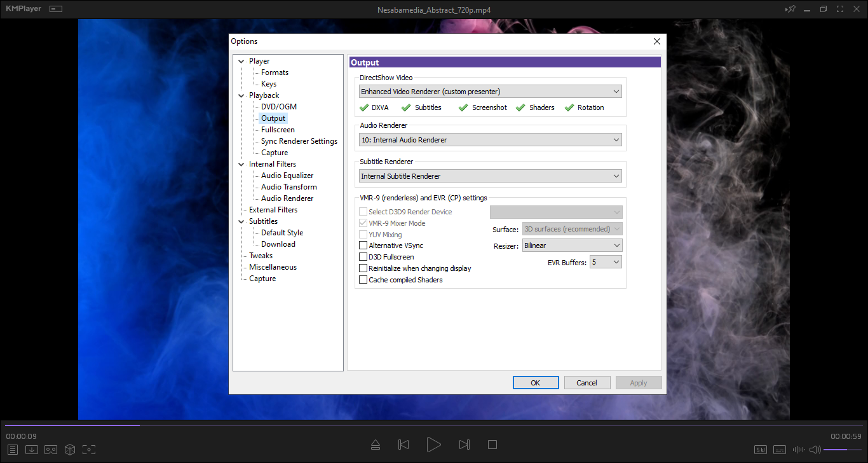
Task: Click the VR goggles mode icon
Action: [x=51, y=450]
